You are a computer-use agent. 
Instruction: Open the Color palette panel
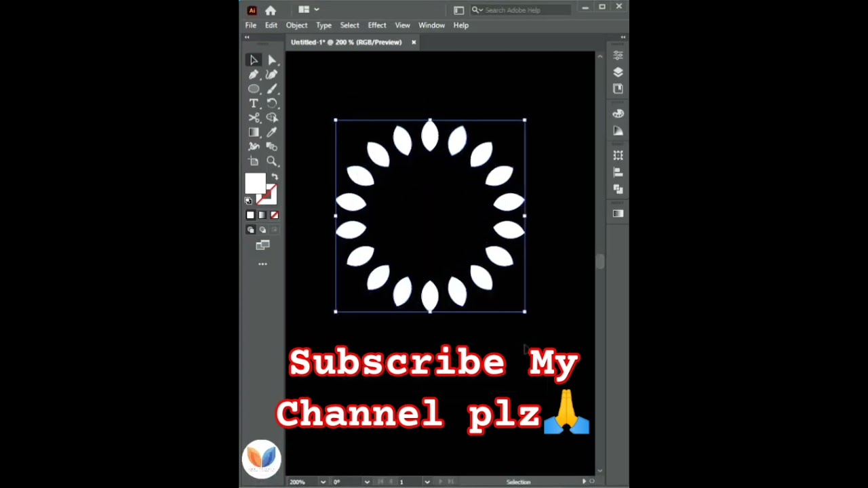618,114
